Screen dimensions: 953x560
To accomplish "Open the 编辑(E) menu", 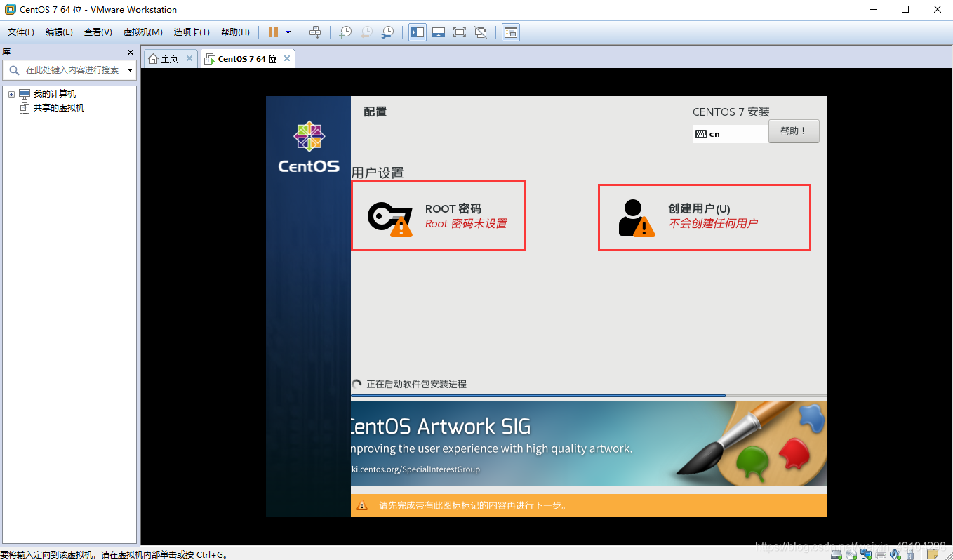I will point(59,32).
